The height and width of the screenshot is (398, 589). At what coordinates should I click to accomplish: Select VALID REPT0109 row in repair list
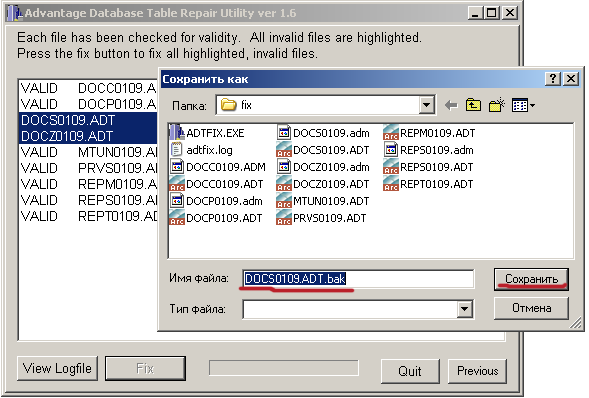pyautogui.click(x=88, y=216)
